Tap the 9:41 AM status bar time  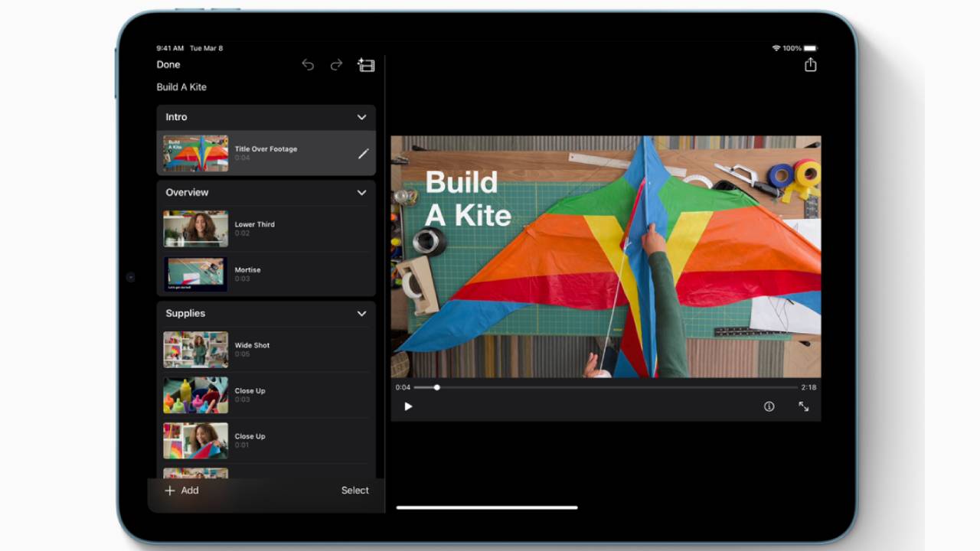(170, 48)
